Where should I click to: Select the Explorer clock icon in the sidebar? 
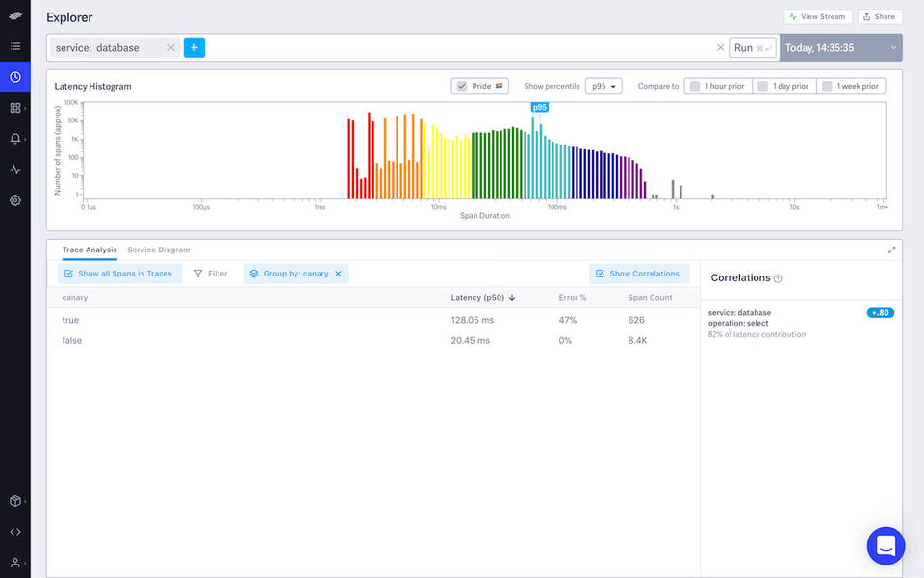(x=14, y=76)
